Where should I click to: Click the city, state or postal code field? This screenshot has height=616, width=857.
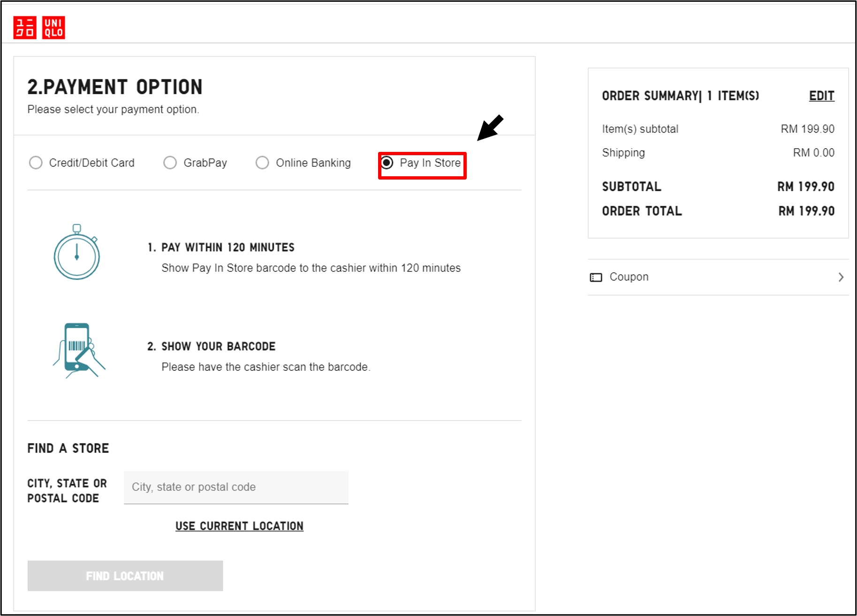[x=236, y=487]
